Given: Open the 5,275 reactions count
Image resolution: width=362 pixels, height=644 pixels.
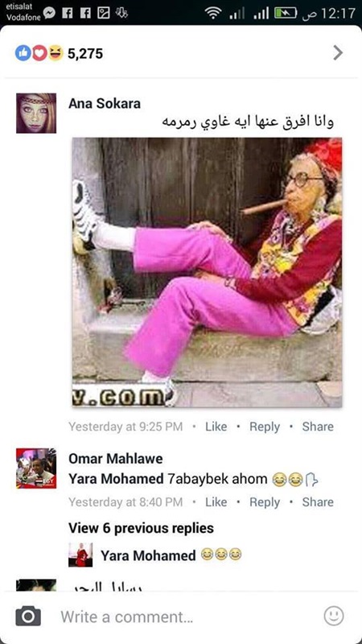Looking at the screenshot, I should pyautogui.click(x=85, y=54).
